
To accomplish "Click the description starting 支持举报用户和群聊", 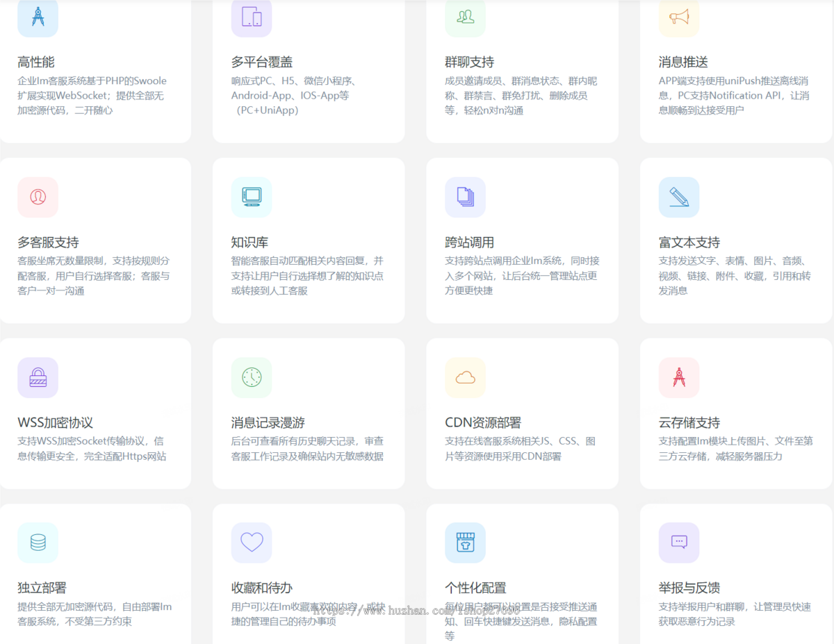I will 735,614.
